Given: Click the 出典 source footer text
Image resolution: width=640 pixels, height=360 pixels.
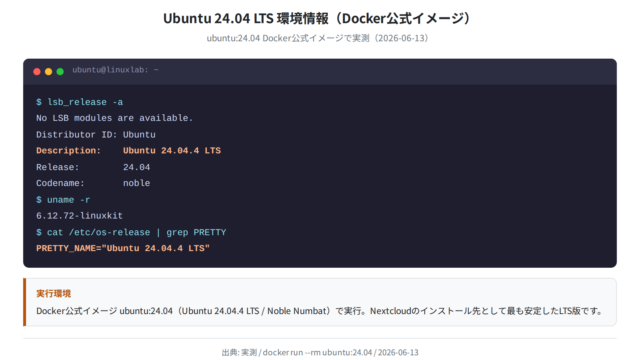Looking at the screenshot, I should pos(320,352).
